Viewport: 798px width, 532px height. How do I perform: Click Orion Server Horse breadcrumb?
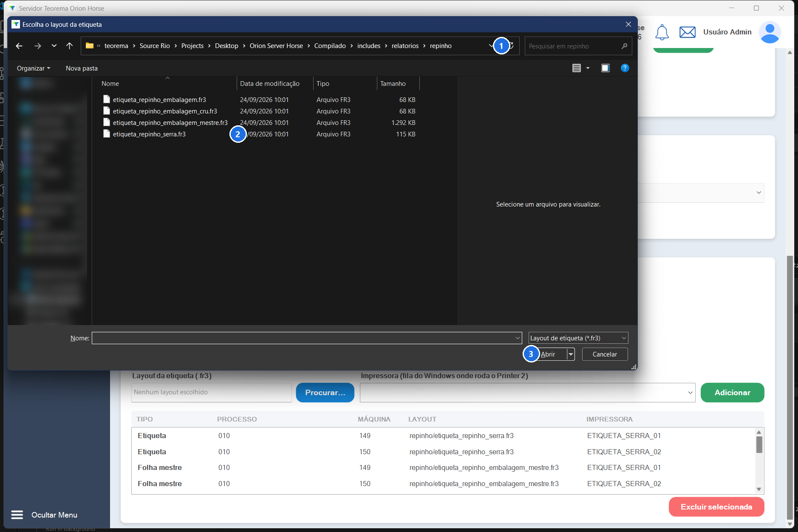276,46
